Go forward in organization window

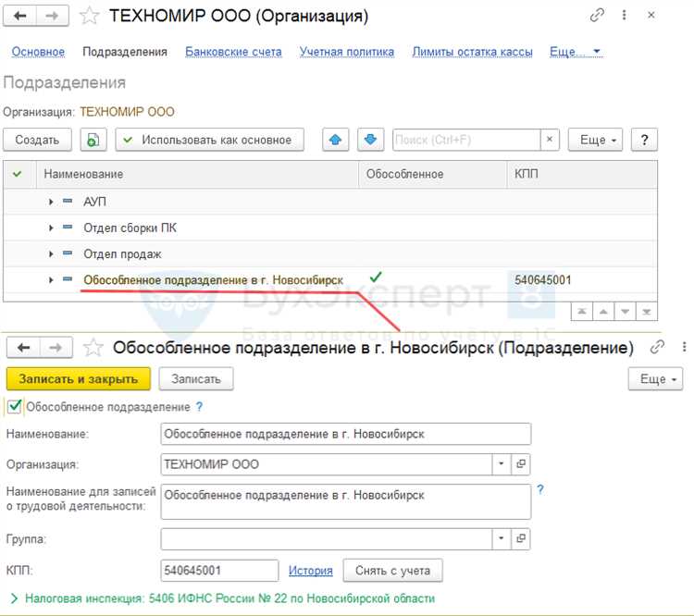click(52, 16)
